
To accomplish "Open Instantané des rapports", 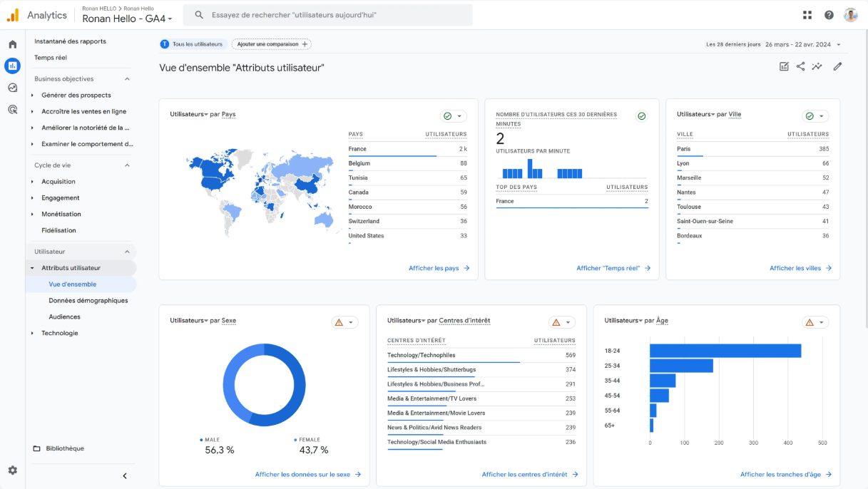I will coord(70,41).
